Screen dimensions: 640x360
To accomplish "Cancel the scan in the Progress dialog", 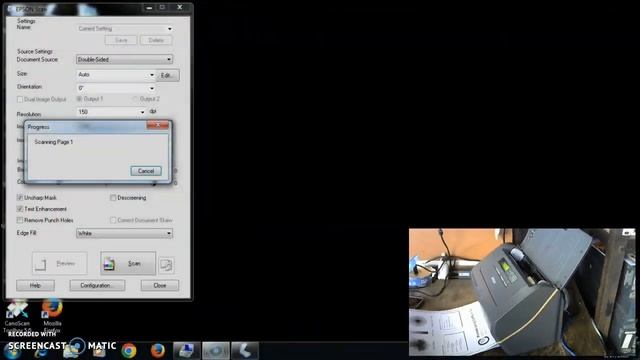I will 146,171.
